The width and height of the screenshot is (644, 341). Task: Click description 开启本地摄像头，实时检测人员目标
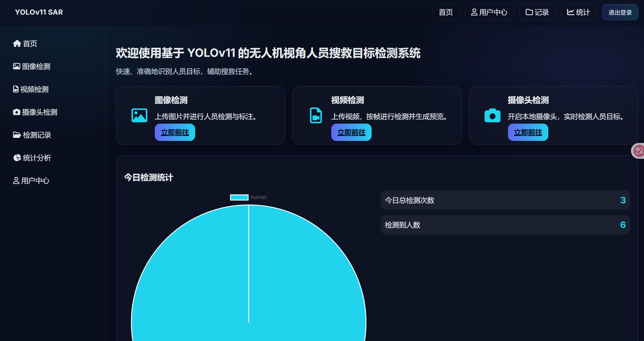[x=566, y=117]
